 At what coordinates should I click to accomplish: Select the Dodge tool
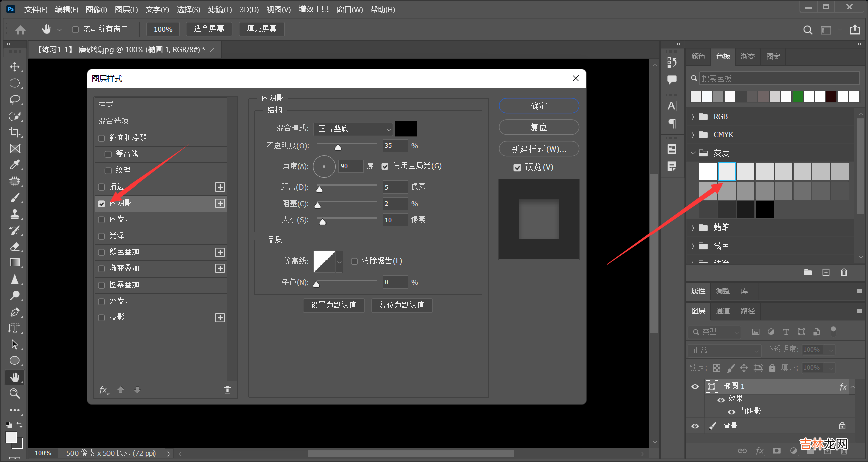tap(15, 296)
